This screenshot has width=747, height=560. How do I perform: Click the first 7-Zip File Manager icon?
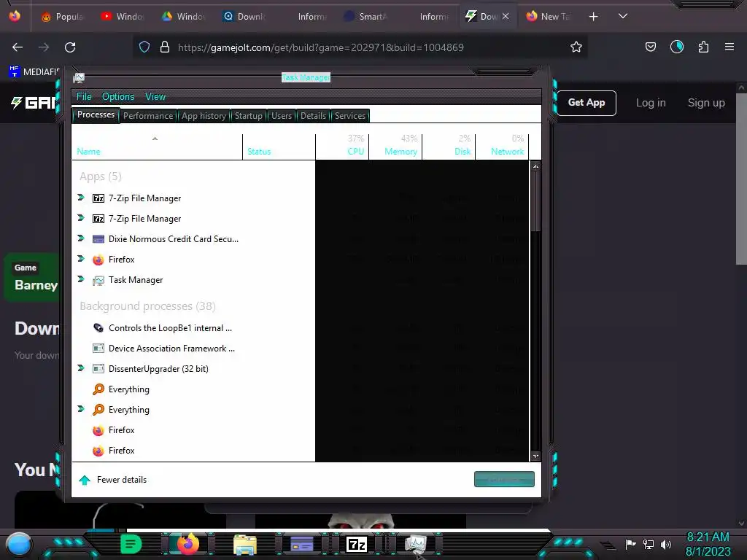click(x=98, y=198)
